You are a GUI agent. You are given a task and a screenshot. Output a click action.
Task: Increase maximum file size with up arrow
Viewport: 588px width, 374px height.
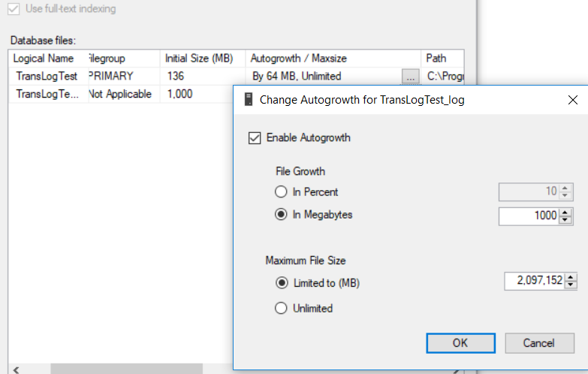click(570, 278)
